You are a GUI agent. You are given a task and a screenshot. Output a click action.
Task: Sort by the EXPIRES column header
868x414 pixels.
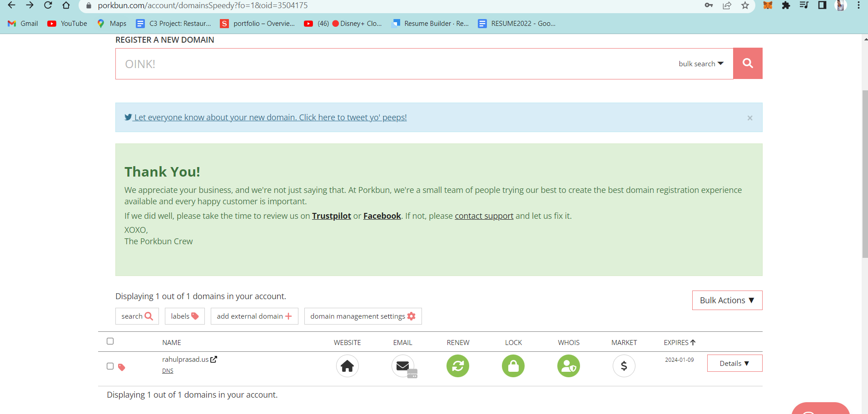[680, 343]
